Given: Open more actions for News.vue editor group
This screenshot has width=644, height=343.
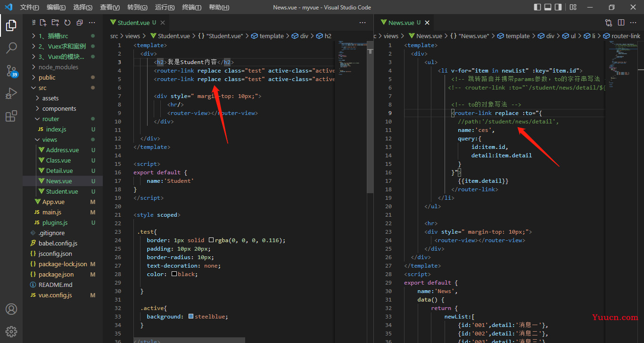Looking at the screenshot, I should (633, 23).
